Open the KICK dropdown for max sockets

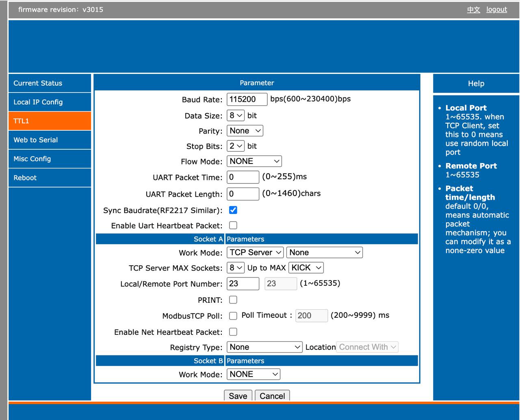tap(306, 268)
